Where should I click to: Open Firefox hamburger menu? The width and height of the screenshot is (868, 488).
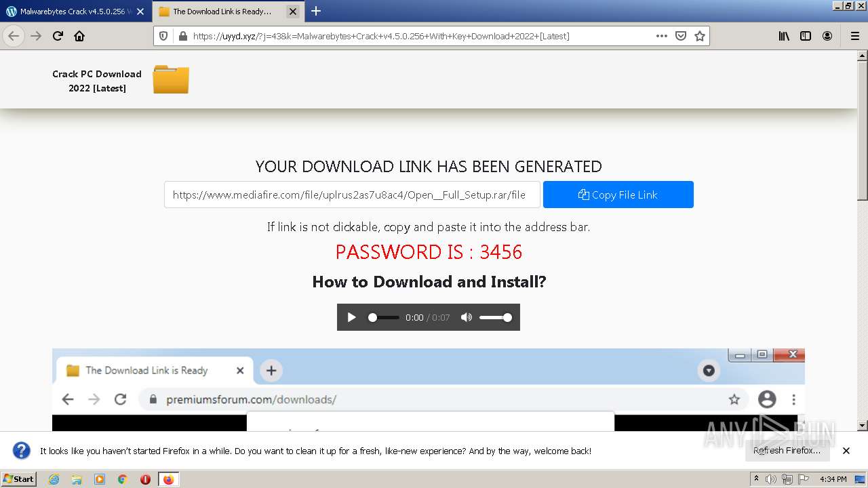(854, 36)
